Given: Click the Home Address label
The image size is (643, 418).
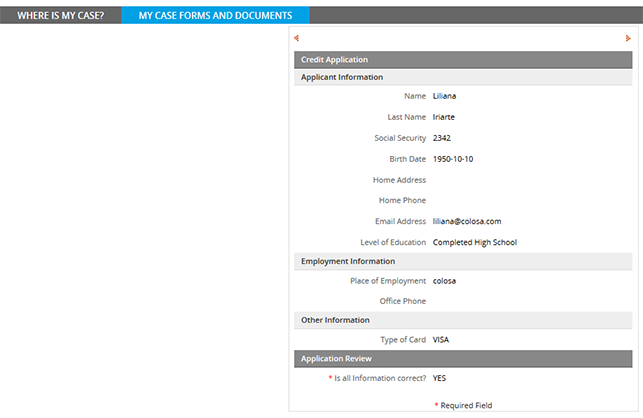Looking at the screenshot, I should tap(399, 180).
